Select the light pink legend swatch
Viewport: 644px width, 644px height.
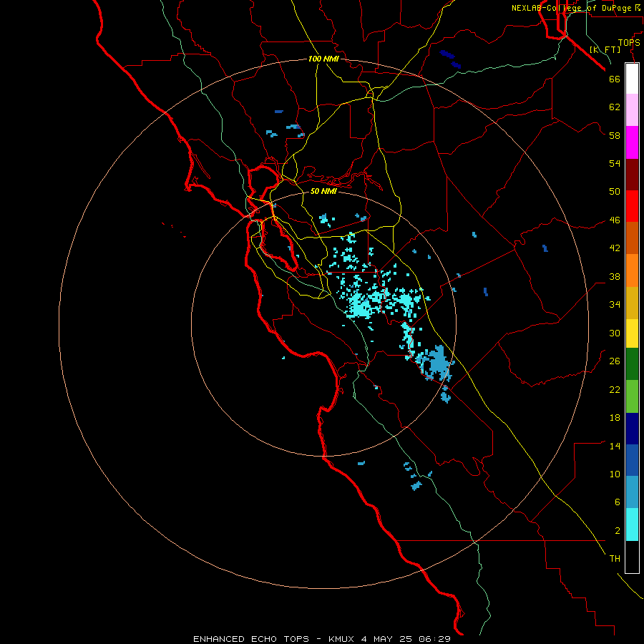tap(632, 109)
